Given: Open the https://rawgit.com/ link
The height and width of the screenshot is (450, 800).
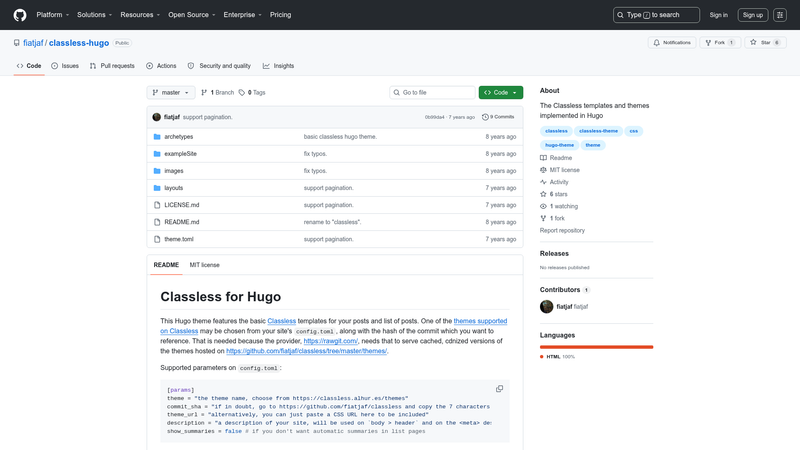Looking at the screenshot, I should pos(331,341).
